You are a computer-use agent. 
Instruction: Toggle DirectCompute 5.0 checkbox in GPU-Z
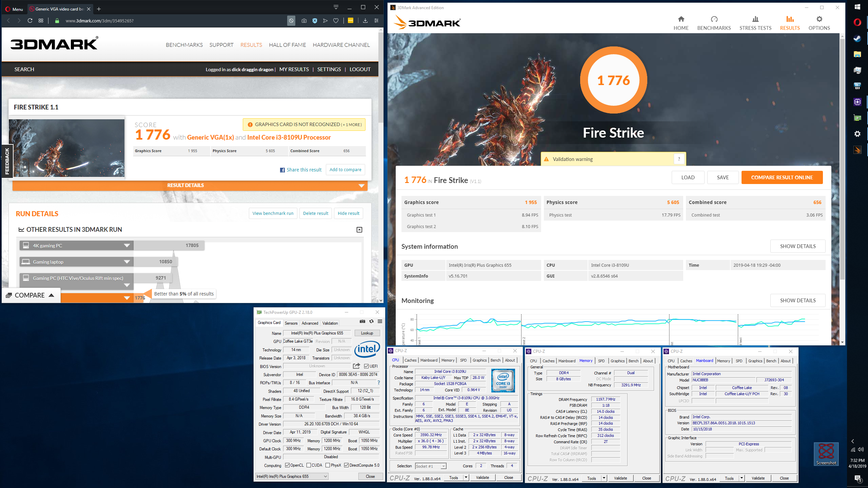click(x=346, y=465)
